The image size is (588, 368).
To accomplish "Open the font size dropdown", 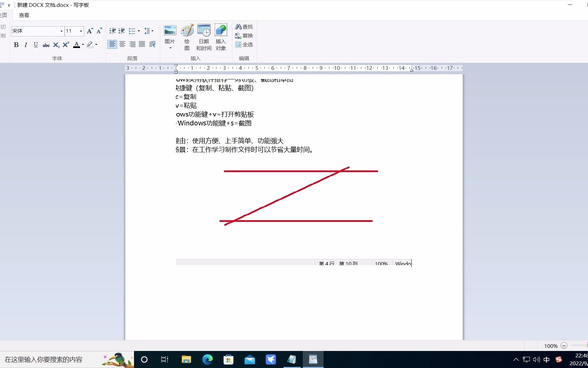I will (80, 31).
